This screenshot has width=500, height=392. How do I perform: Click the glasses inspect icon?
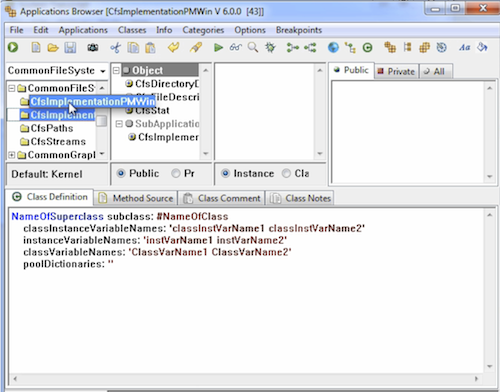click(x=235, y=48)
